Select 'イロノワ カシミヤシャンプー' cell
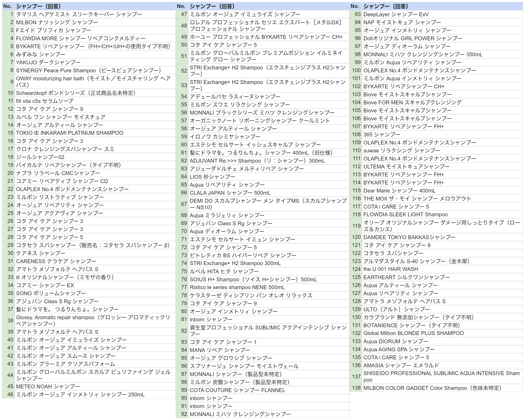The image size is (525, 420). (269, 136)
